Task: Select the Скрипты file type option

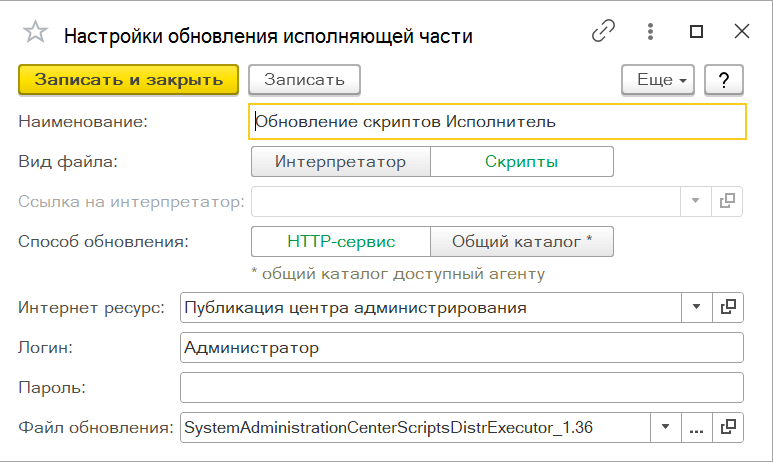Action: [x=521, y=161]
